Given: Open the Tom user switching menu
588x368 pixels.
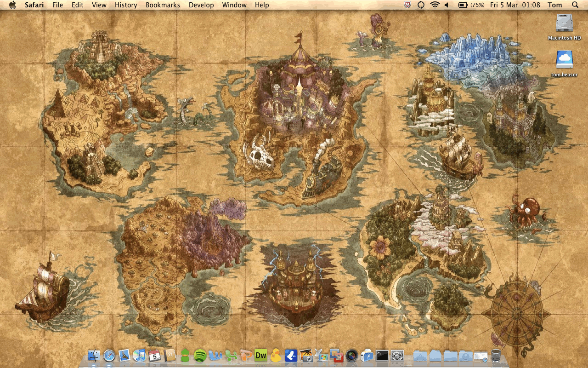Looking at the screenshot, I should point(555,5).
